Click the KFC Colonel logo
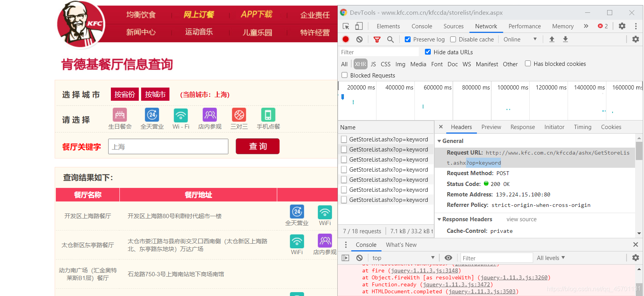The width and height of the screenshot is (644, 296). pos(81,25)
